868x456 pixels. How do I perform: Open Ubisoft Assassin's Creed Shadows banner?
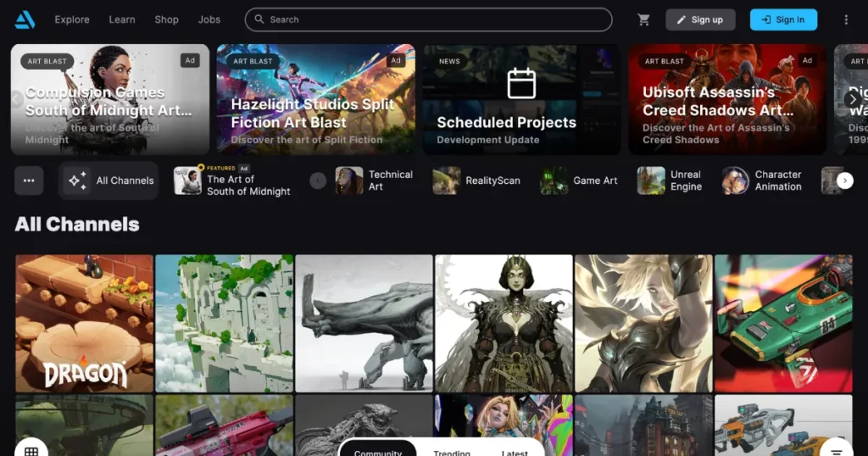727,99
